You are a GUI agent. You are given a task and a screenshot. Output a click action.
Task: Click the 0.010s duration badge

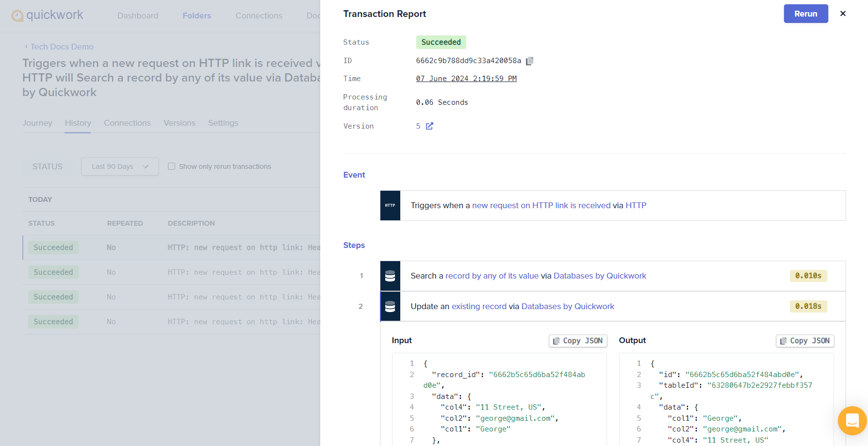tap(808, 276)
